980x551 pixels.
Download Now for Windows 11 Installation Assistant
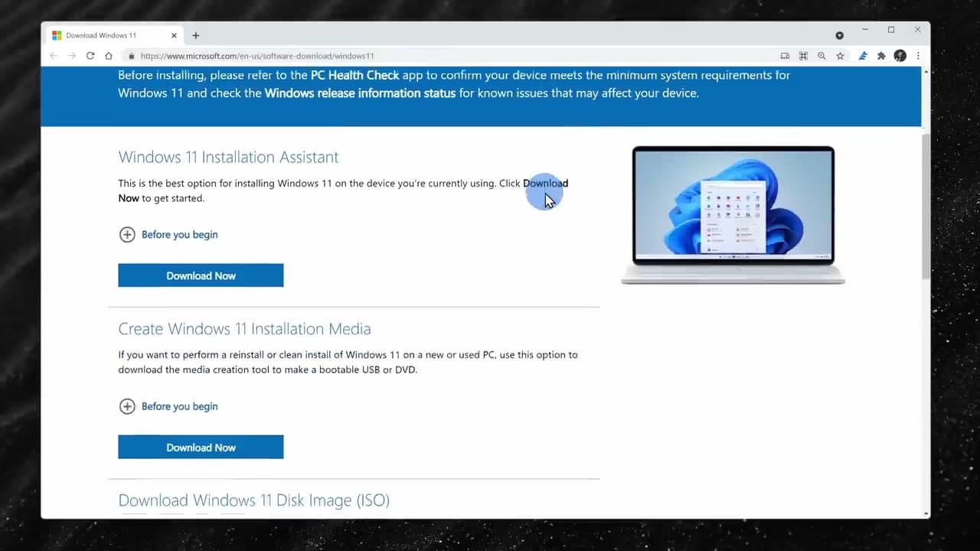tap(201, 275)
